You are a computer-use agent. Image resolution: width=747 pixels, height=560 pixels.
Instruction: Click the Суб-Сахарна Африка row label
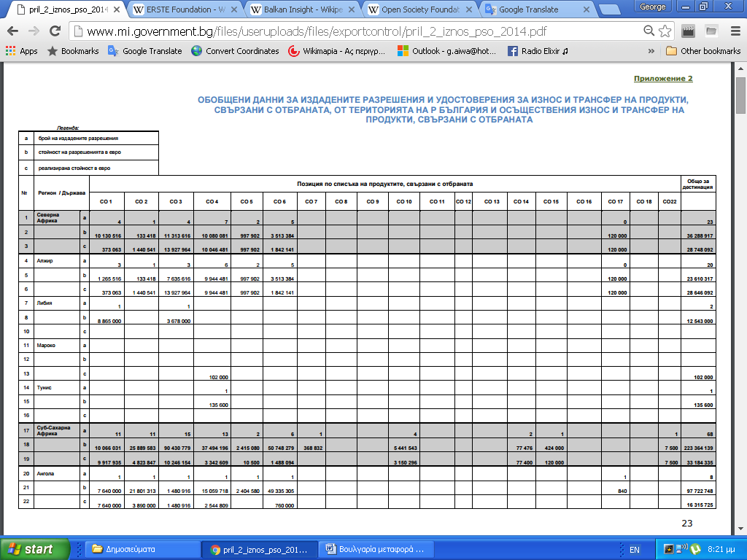pos(53,430)
